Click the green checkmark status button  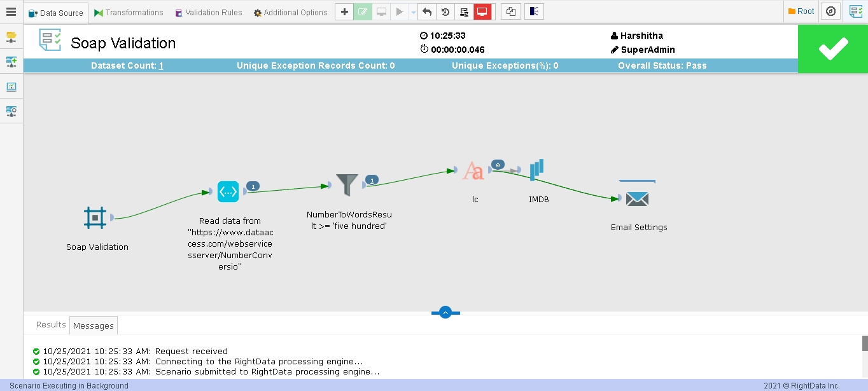tap(833, 49)
